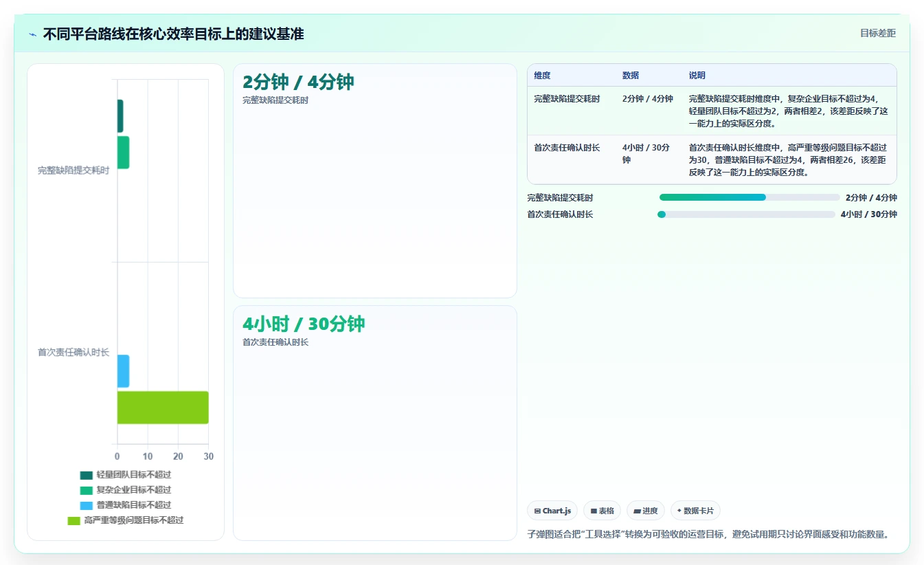This screenshot has height=565, width=924.
Task: Click the sparkle icon in the 数据卡片 tag
Action: tap(679, 511)
